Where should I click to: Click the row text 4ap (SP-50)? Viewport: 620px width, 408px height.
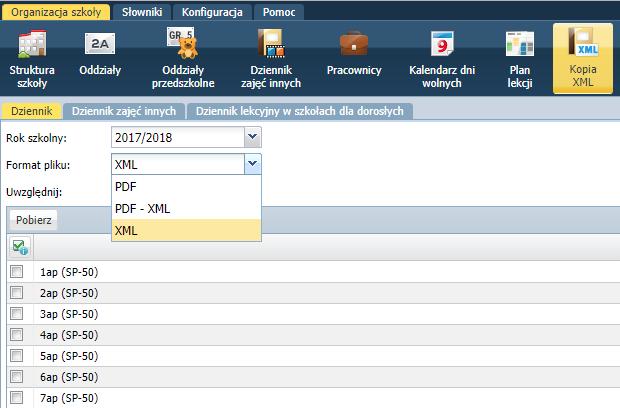click(x=69, y=335)
